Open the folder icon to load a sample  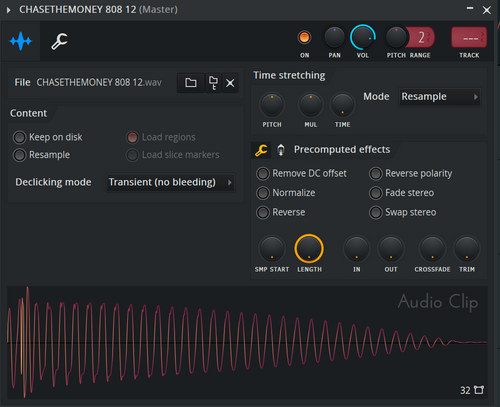(191, 83)
